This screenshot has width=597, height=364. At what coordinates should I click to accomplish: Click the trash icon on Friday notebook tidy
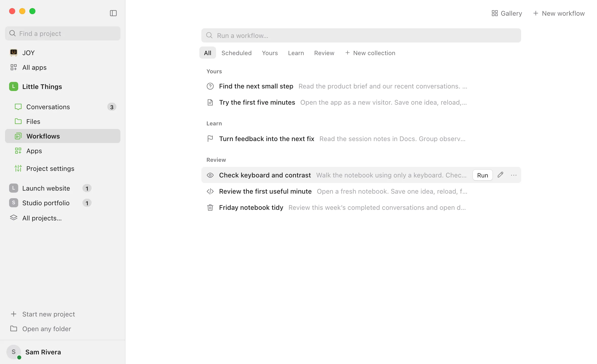pos(210,207)
